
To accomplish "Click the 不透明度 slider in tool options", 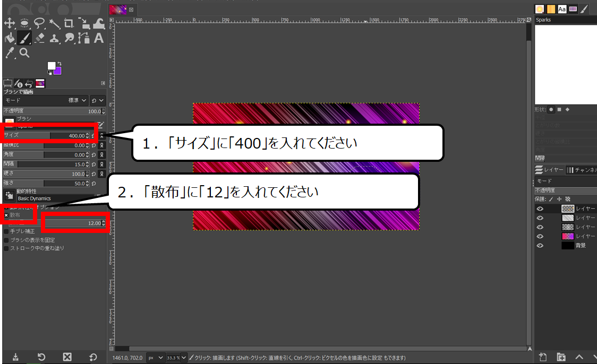I will (x=54, y=111).
